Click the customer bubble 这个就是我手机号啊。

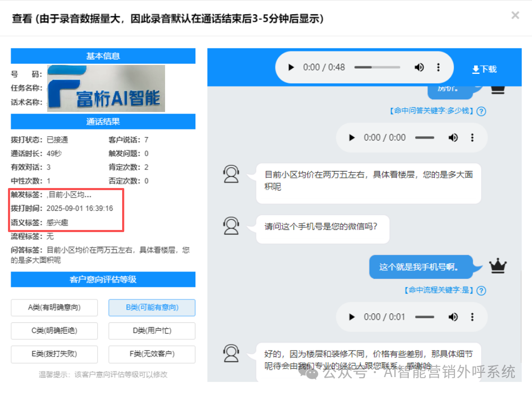tap(421, 267)
